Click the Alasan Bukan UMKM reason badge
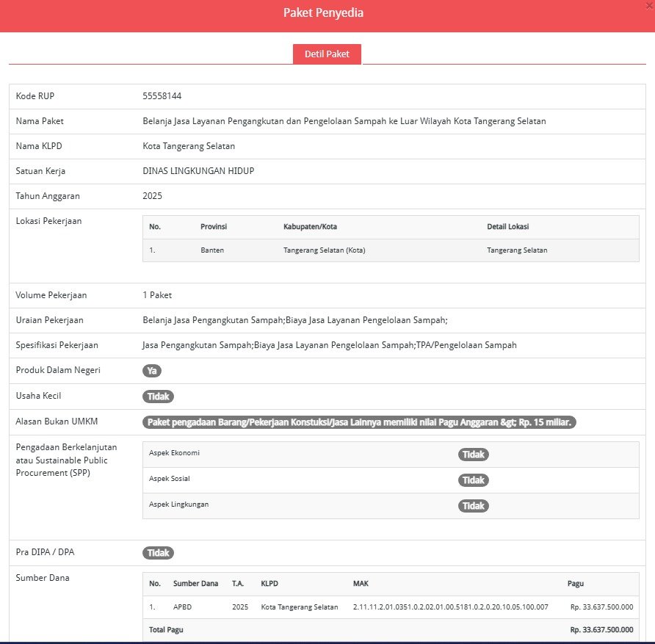 (x=359, y=422)
